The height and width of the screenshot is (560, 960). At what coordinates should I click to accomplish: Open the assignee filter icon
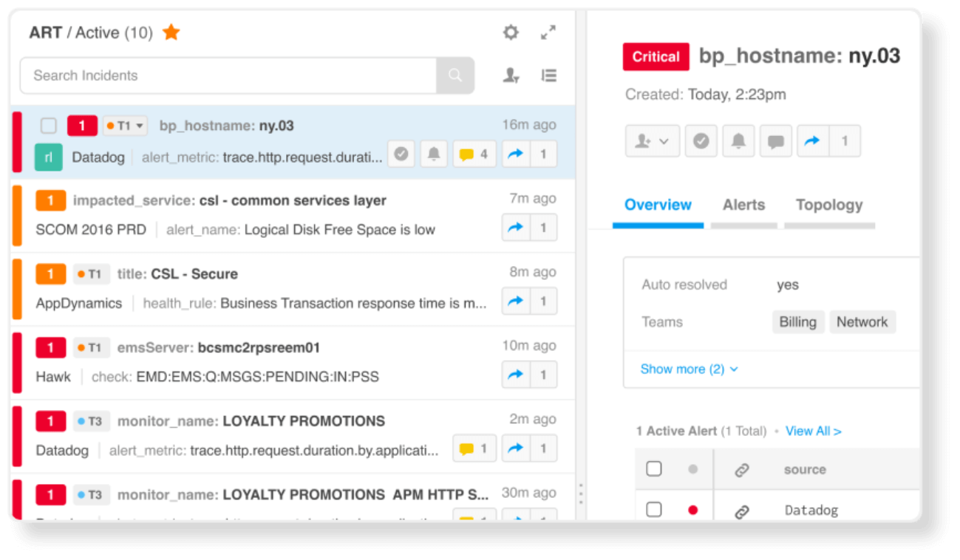tap(511, 75)
